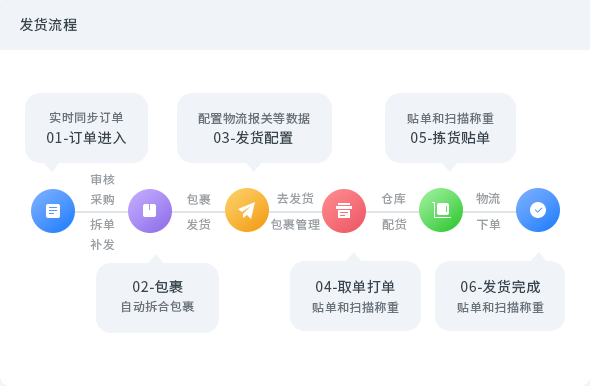Click the 拆单 link
590x386 pixels.
click(102, 225)
